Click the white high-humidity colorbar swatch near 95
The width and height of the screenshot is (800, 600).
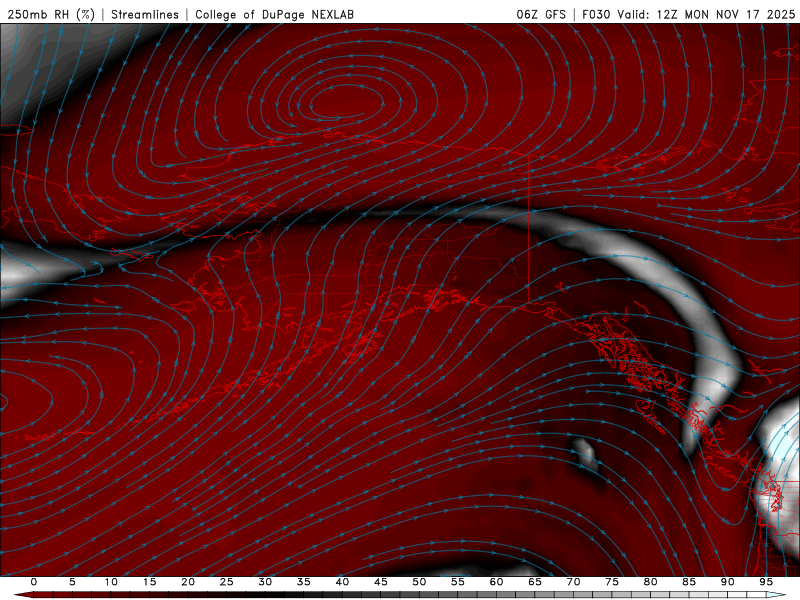click(776, 595)
